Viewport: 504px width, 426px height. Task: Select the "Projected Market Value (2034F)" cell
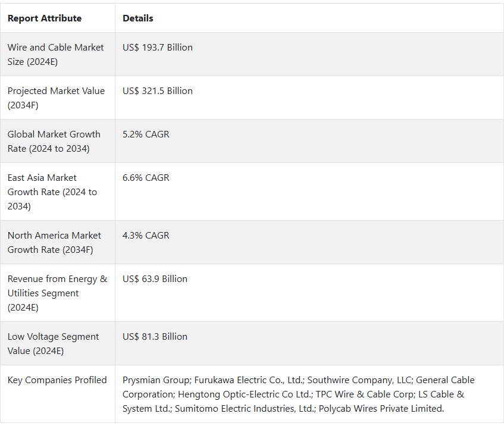pyautogui.click(x=56, y=98)
